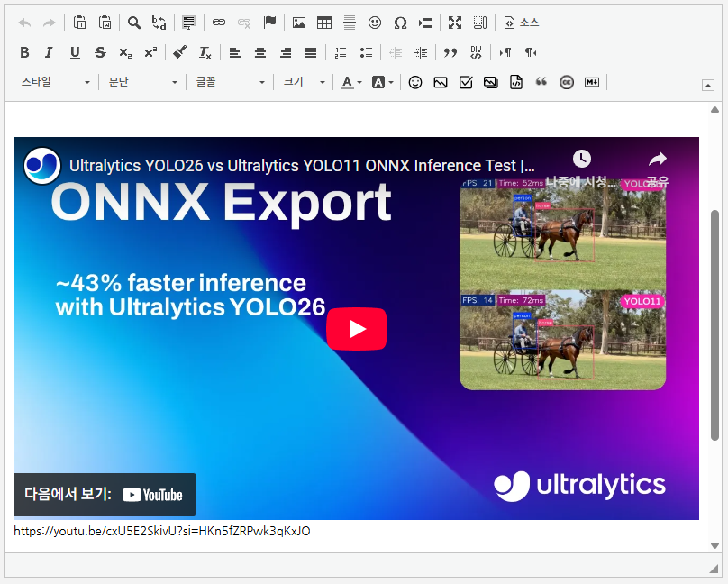Open the 스타일 styles dropdown
The height and width of the screenshot is (584, 728).
pos(55,82)
